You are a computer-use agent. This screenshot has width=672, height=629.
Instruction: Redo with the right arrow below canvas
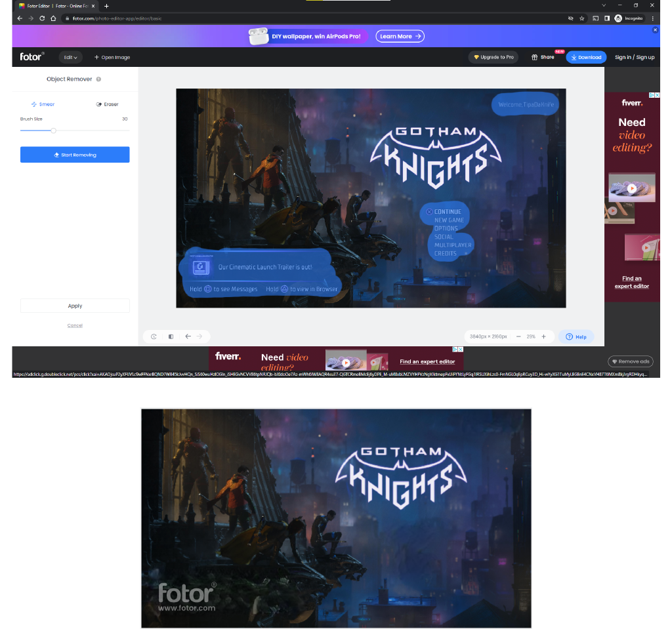(x=199, y=336)
